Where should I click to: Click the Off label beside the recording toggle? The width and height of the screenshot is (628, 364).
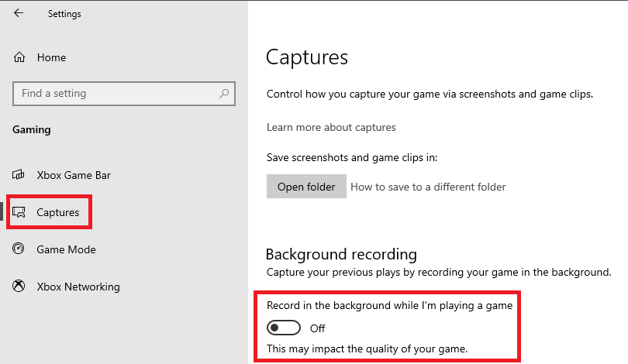[x=318, y=329]
